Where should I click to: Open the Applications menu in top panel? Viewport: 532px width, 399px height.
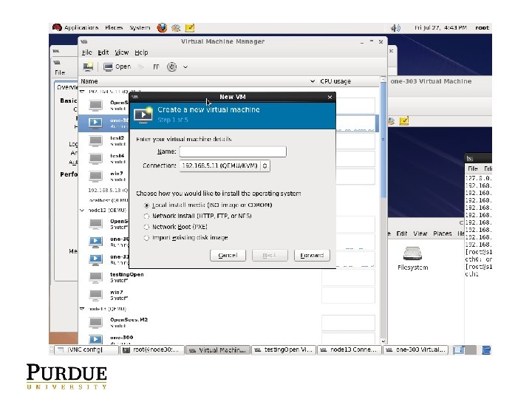(81, 28)
